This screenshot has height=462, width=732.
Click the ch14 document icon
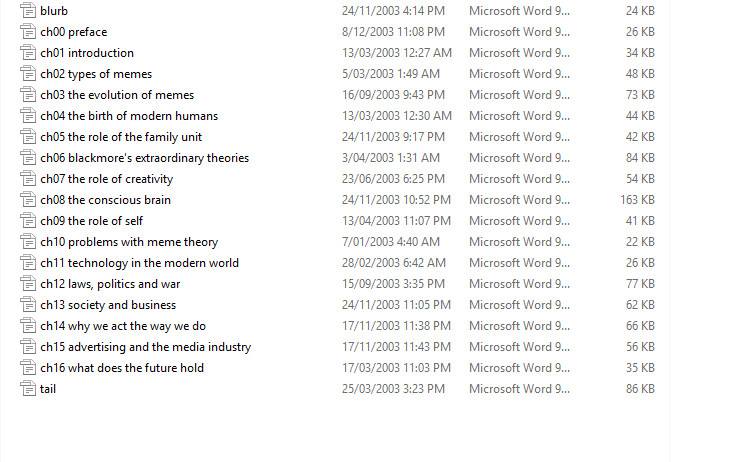[x=27, y=326]
